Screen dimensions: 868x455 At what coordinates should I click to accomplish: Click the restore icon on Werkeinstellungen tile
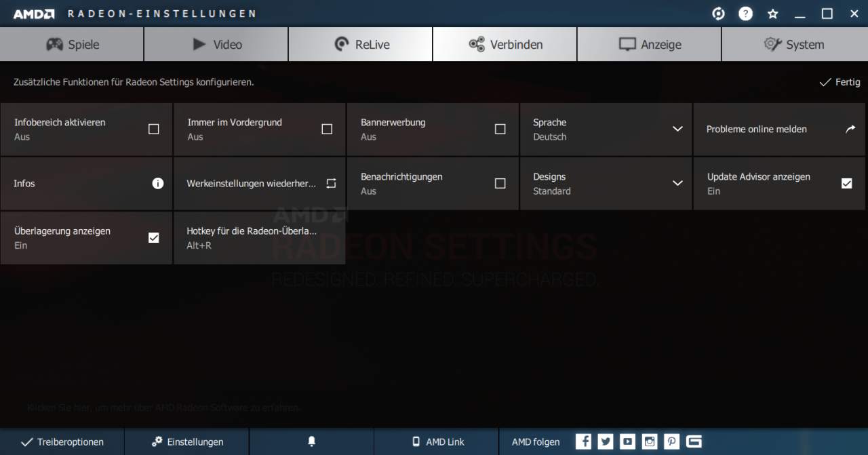[331, 183]
